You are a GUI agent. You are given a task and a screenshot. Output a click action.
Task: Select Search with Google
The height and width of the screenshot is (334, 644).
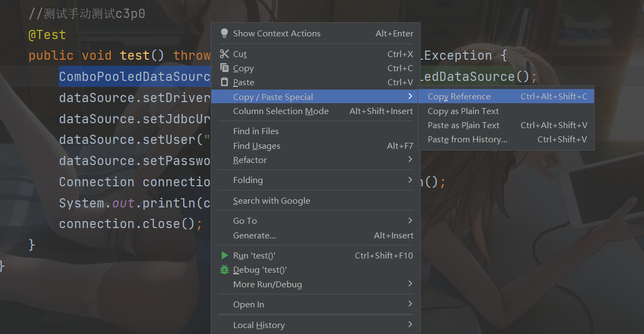(271, 200)
